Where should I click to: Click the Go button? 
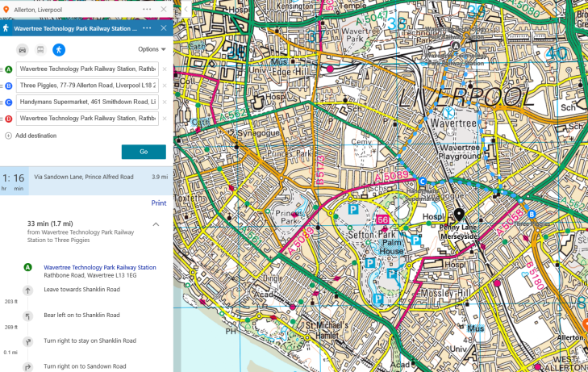point(144,152)
